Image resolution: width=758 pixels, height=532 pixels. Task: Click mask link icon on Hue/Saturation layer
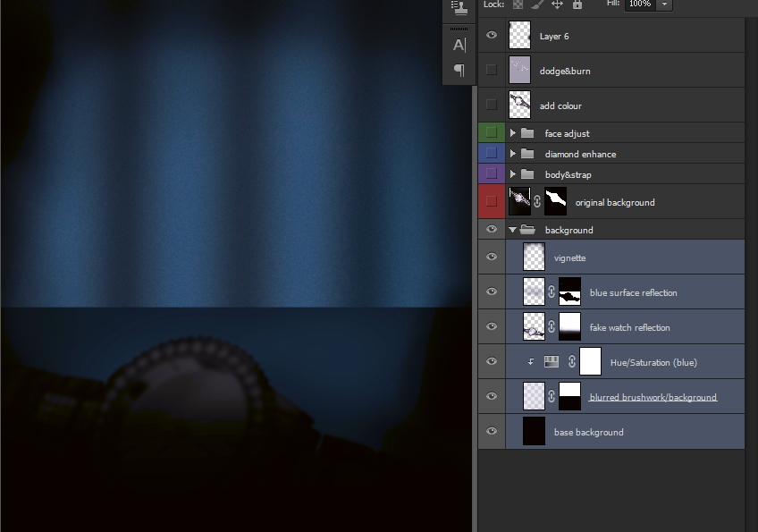[x=572, y=361]
